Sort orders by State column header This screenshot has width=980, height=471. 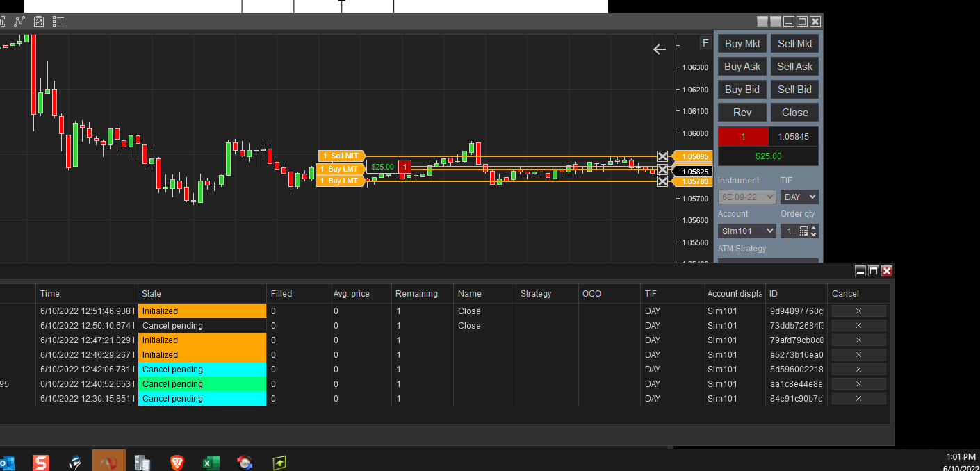[x=202, y=294]
